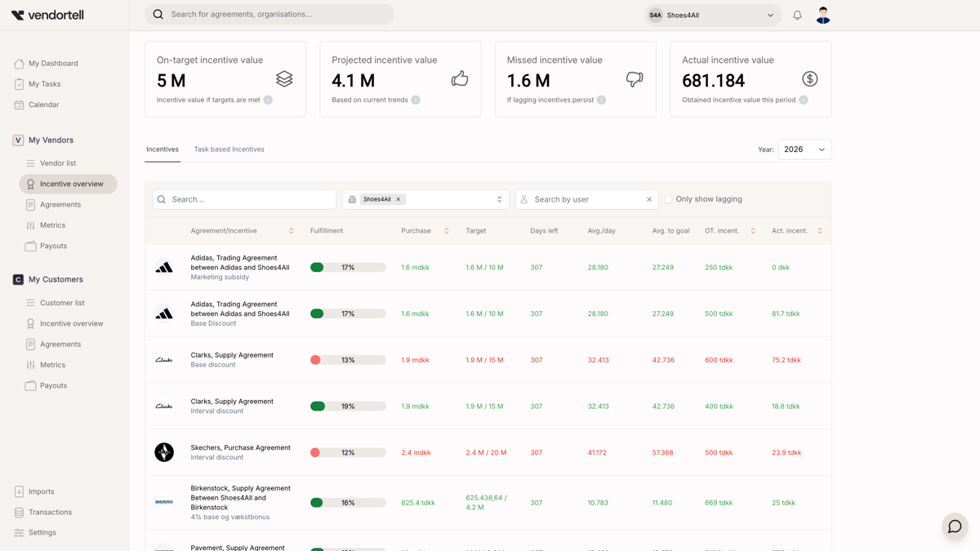The width and height of the screenshot is (980, 551).
Task: Go to Payouts under My Vendors
Action: (x=55, y=246)
